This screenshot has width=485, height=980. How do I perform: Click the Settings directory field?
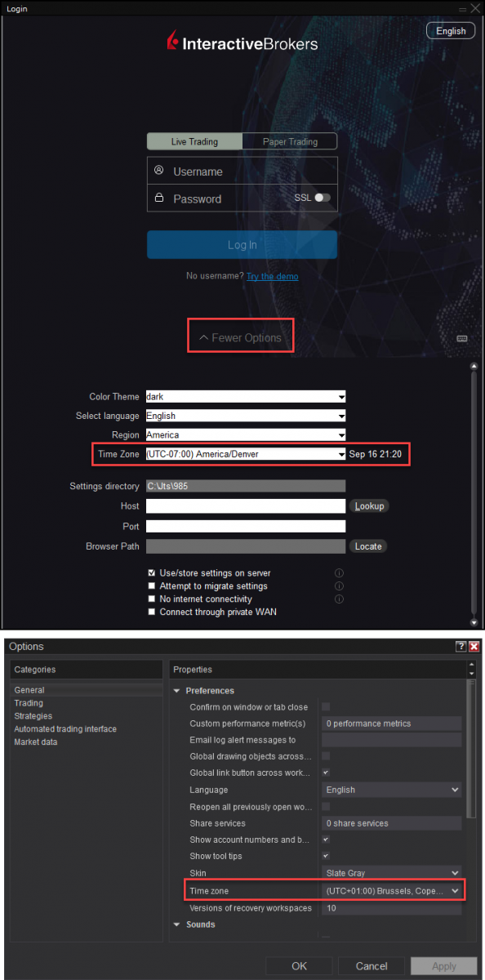[246, 486]
